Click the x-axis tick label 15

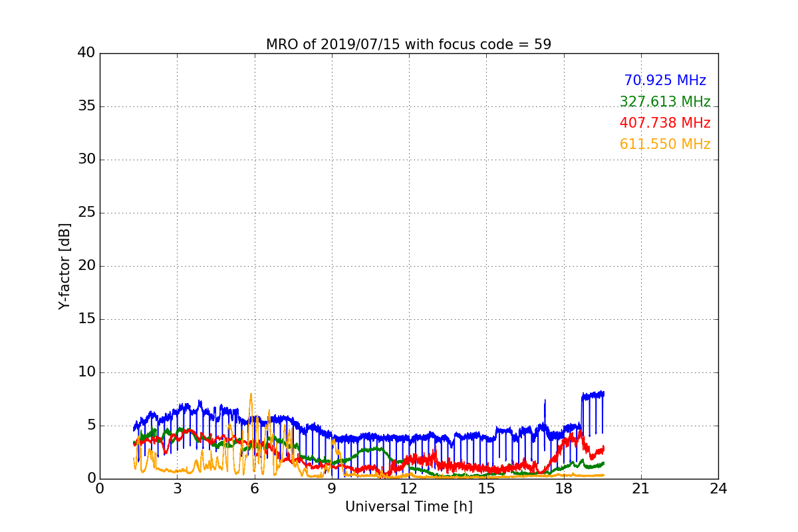[486, 489]
